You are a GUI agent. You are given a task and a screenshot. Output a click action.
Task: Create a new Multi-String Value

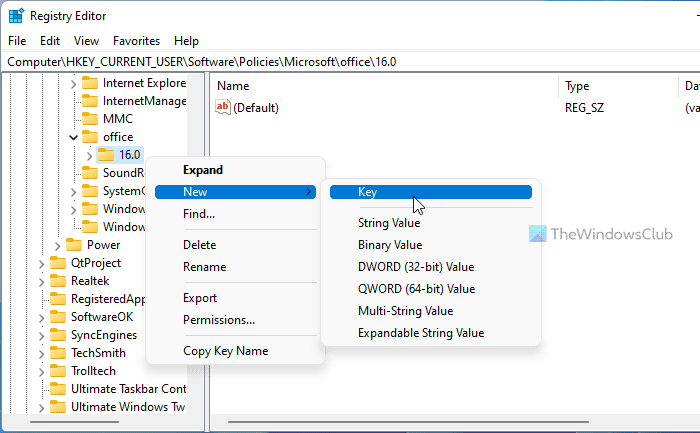coord(431,311)
